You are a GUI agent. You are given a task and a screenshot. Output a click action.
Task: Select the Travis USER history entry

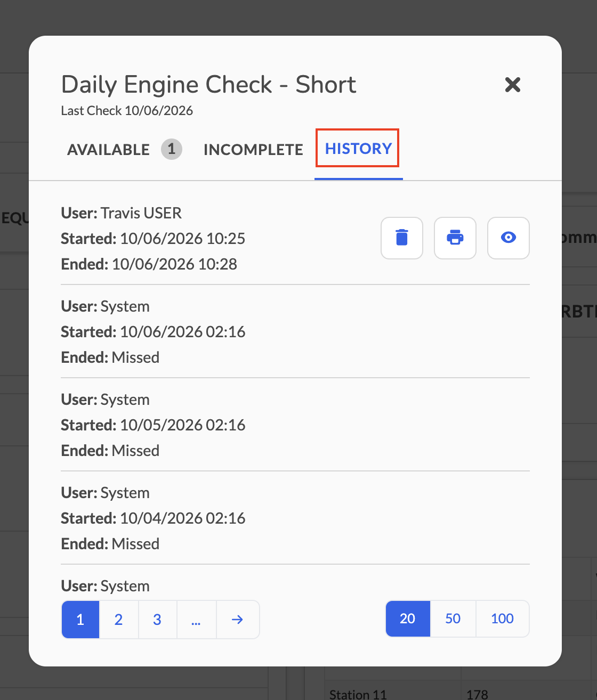point(295,238)
